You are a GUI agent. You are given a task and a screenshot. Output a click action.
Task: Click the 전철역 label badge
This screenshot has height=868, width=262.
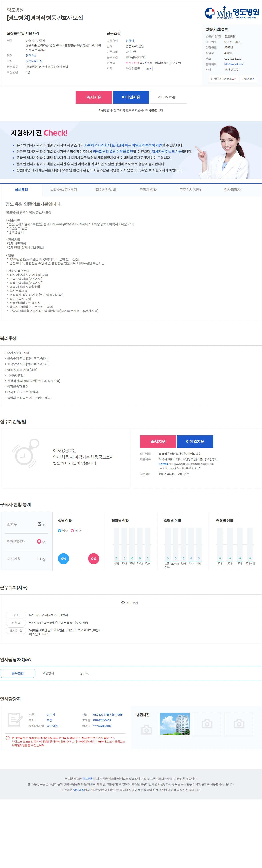point(16,623)
